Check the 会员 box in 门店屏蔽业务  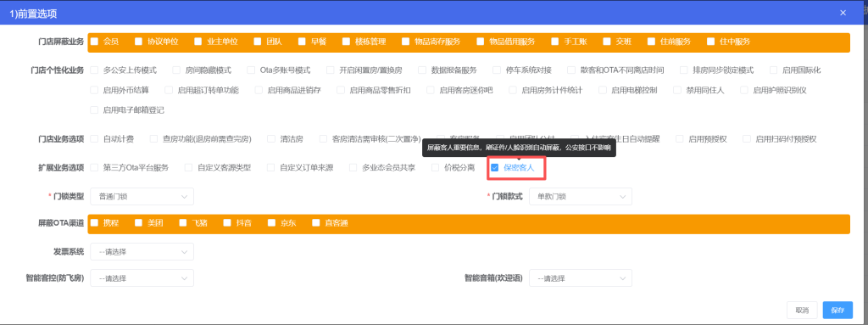(95, 42)
